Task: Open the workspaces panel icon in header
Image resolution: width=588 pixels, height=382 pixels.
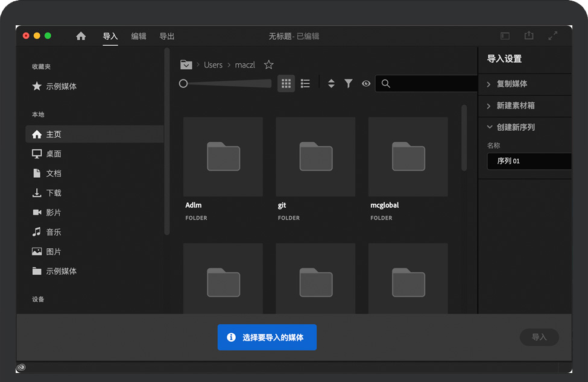Action: 505,36
